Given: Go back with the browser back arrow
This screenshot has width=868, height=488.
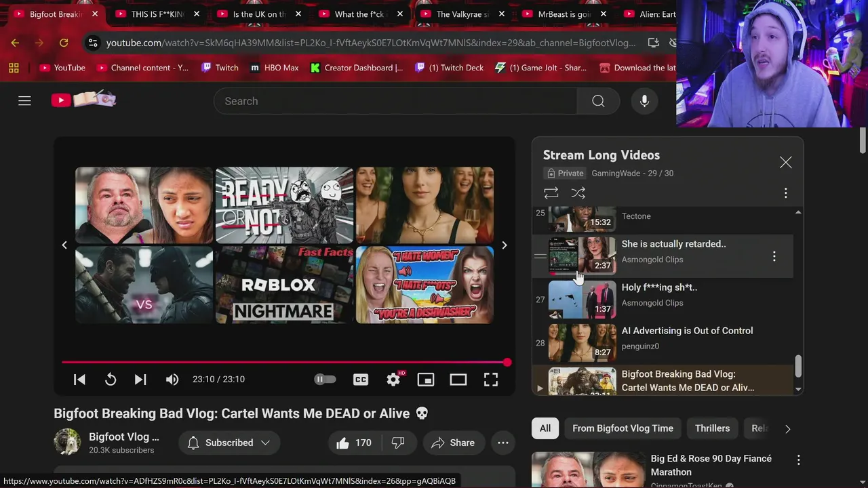Looking at the screenshot, I should pos(15,43).
